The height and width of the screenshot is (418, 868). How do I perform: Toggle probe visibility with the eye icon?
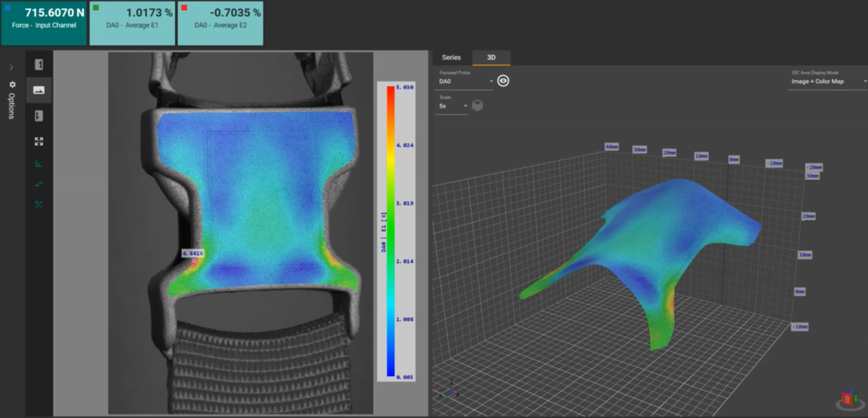coord(503,80)
